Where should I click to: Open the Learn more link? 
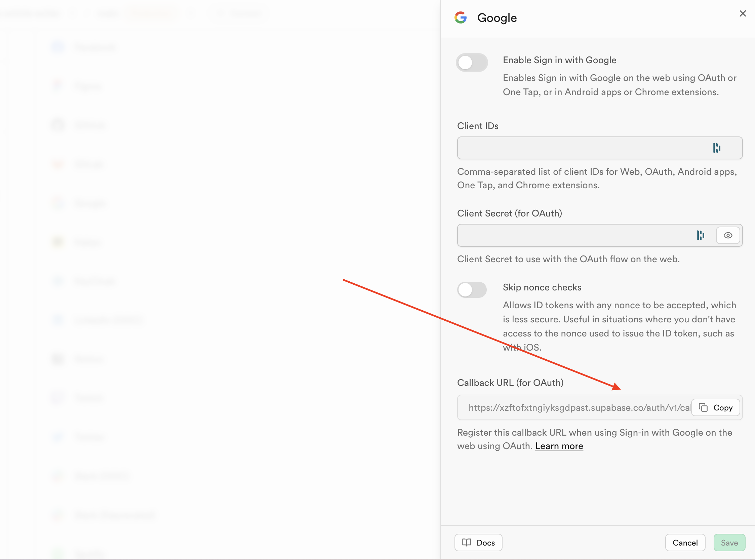(559, 446)
